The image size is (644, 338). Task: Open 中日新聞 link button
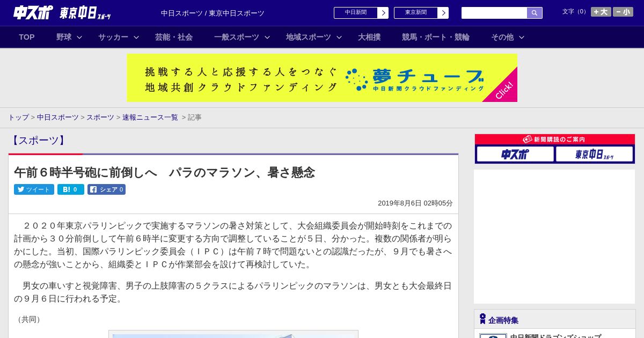(356, 13)
